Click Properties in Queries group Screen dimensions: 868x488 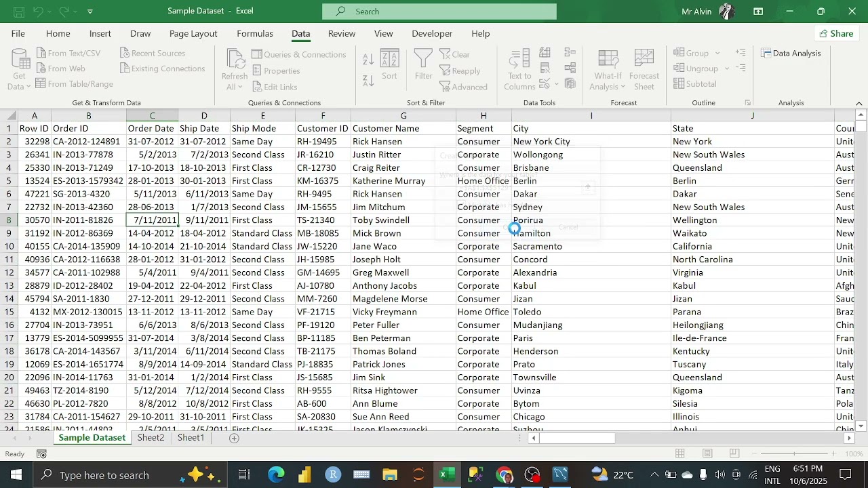(275, 70)
